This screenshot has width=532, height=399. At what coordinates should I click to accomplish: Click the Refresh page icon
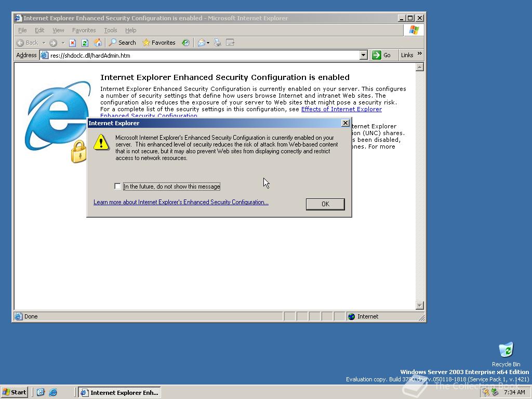(x=85, y=43)
